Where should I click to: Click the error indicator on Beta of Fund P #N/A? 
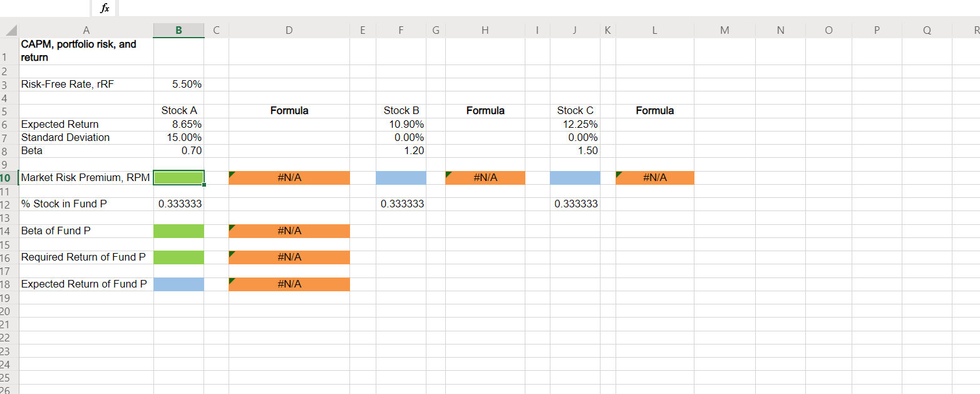232,227
